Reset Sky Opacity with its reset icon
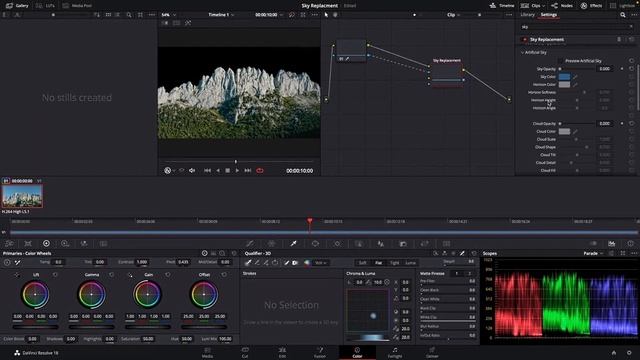The image size is (640, 360). tap(631, 69)
